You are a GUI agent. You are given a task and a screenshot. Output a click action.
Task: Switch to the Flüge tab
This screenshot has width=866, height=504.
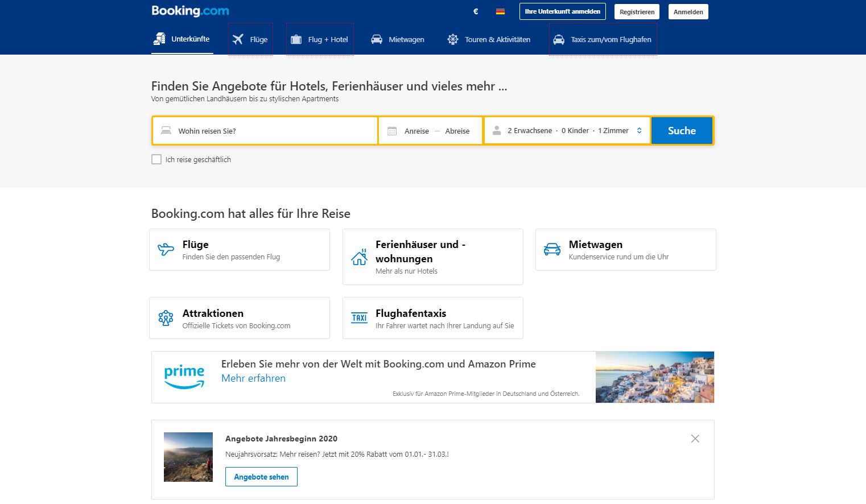point(250,39)
